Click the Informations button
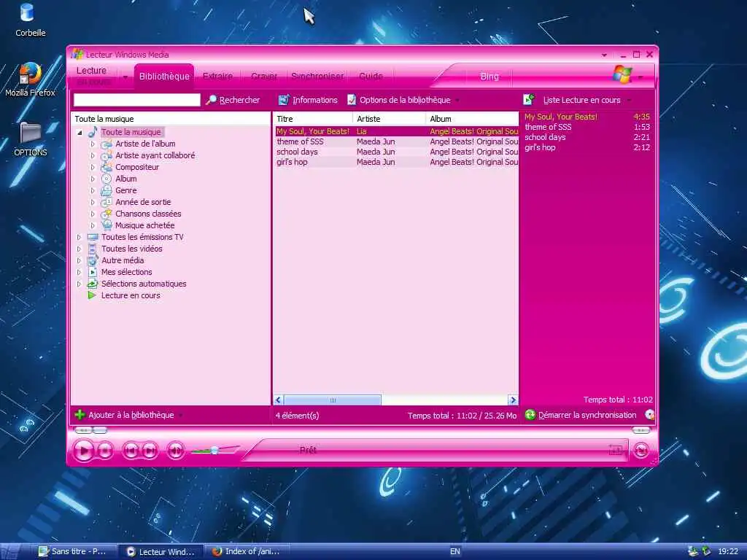 [x=308, y=100]
